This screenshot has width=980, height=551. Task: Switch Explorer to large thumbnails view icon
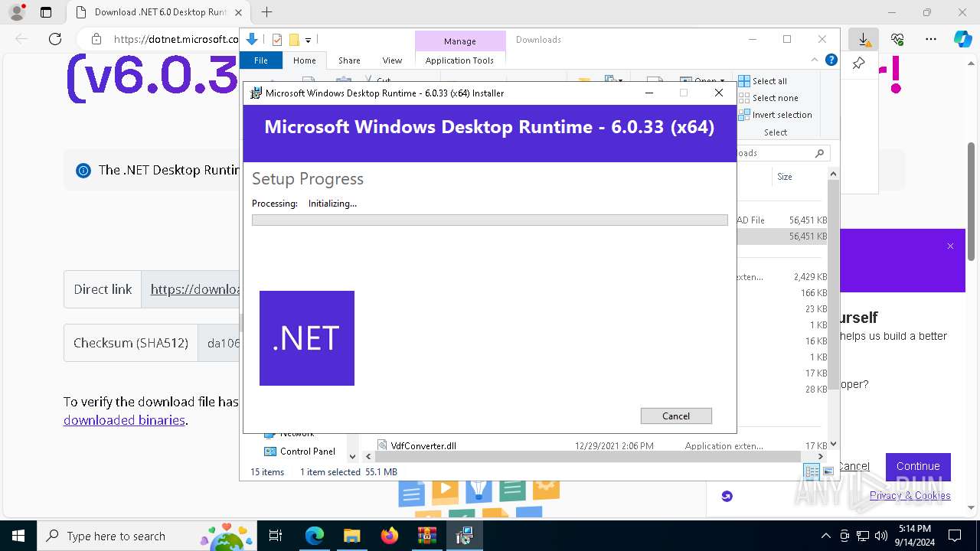pos(828,472)
